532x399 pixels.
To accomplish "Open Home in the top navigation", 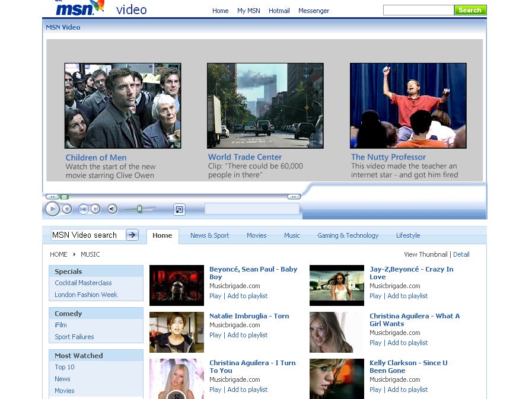I will click(x=220, y=11).
